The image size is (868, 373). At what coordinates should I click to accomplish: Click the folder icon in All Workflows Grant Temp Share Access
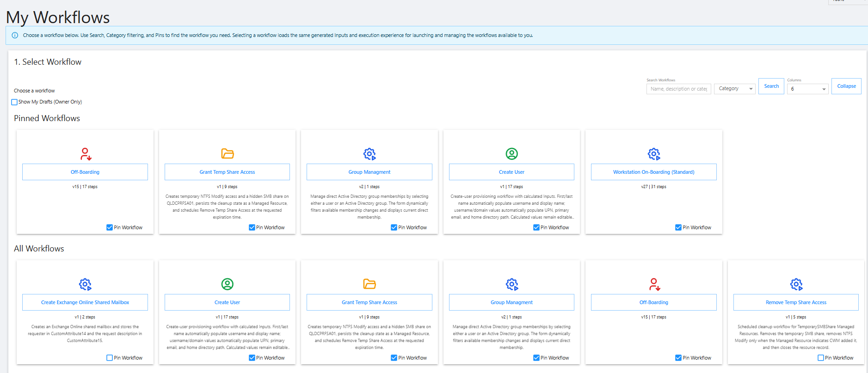click(x=369, y=284)
